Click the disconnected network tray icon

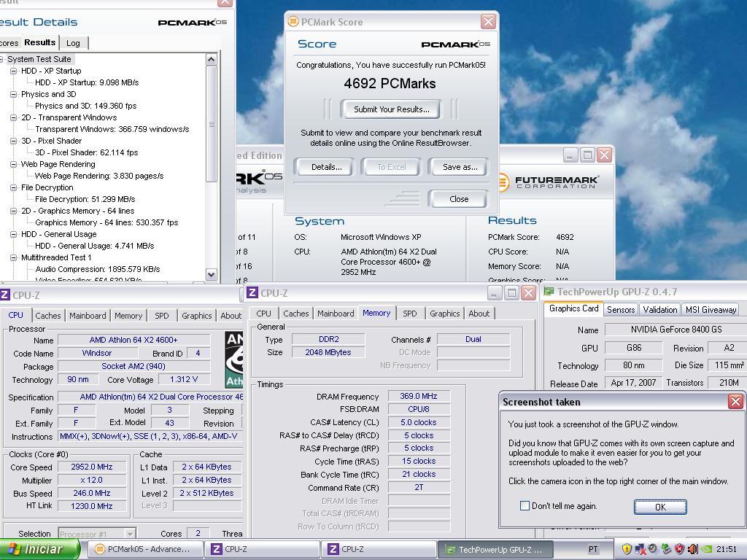coord(640,550)
